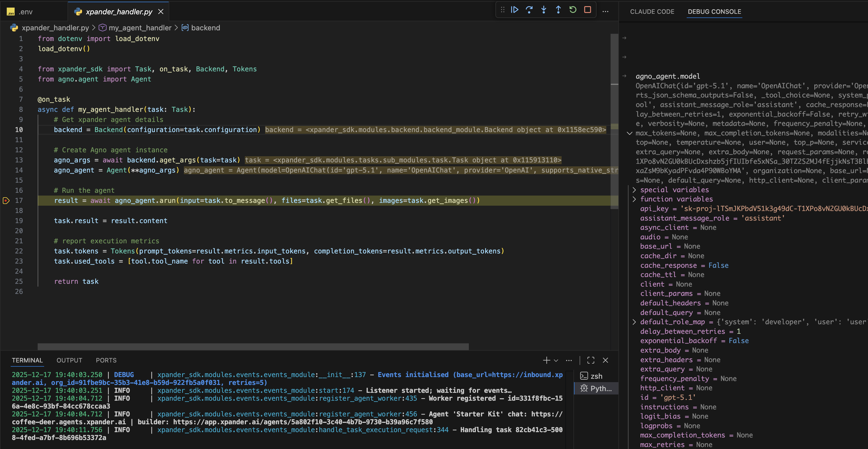868x449 pixels.
Task: Click the Step Out debug icon
Action: 558,10
